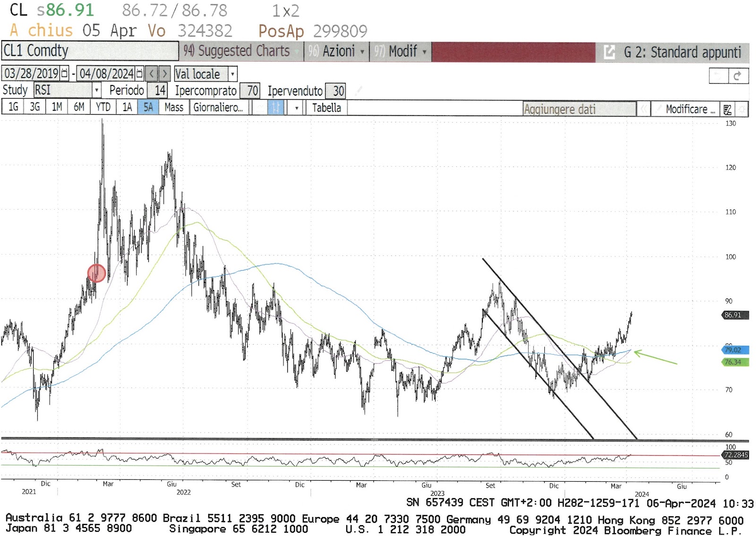Edit the Ipervenduto value 30

pyautogui.click(x=336, y=91)
